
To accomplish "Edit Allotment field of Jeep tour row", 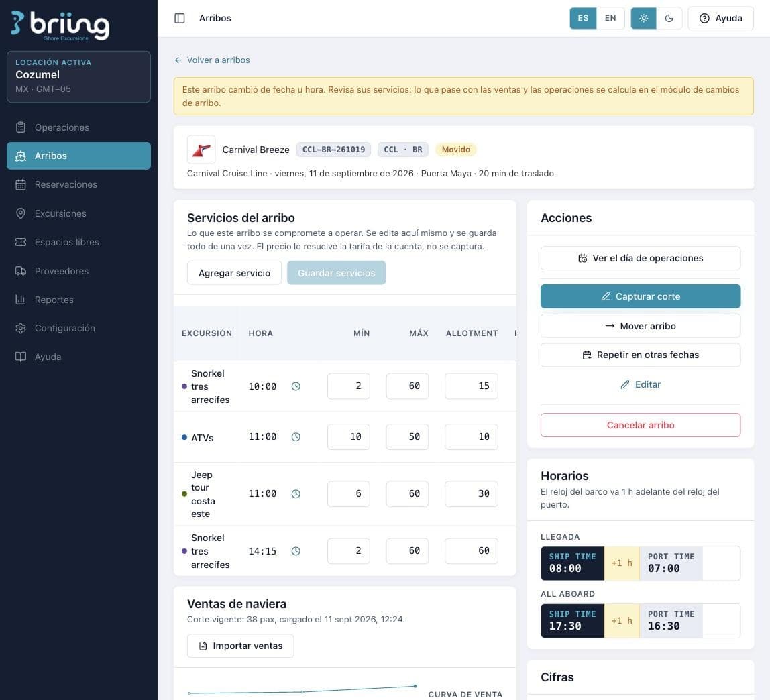I will point(472,494).
